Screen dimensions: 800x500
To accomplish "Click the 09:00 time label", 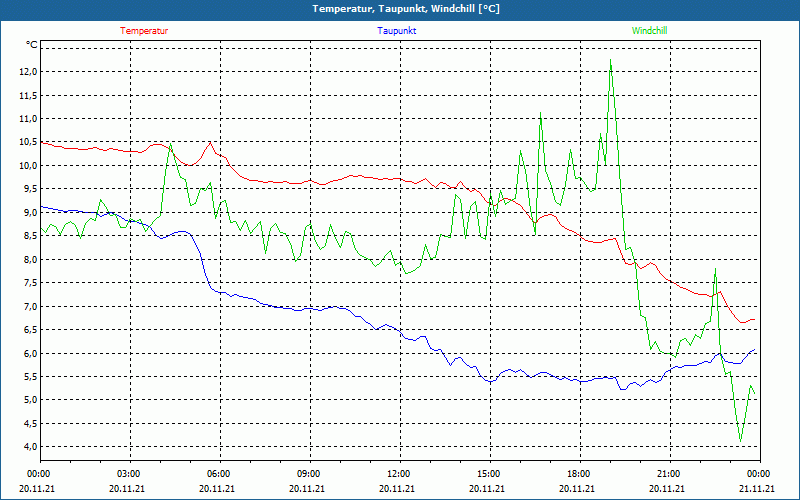I will point(307,474).
